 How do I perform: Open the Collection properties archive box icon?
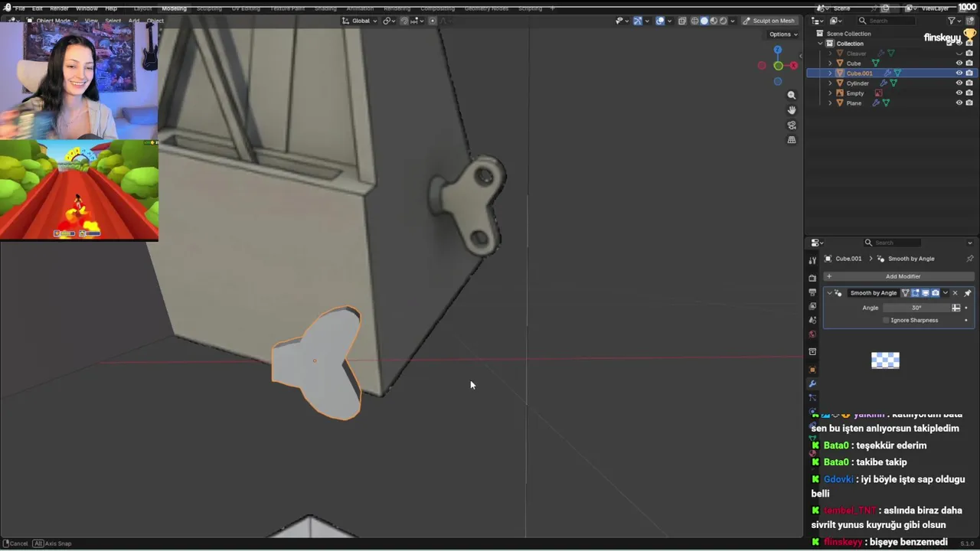click(812, 352)
